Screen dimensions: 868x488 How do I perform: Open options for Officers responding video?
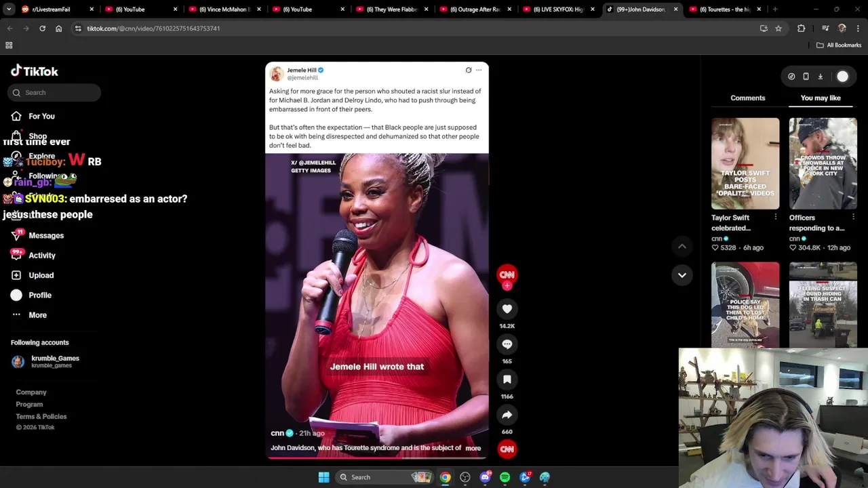853,217
